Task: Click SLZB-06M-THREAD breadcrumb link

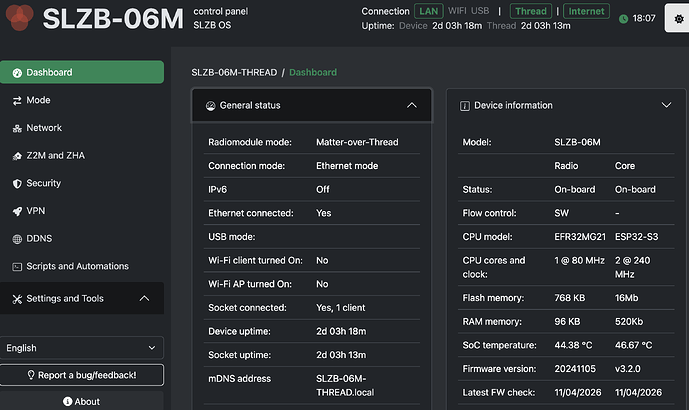Action: tap(234, 73)
